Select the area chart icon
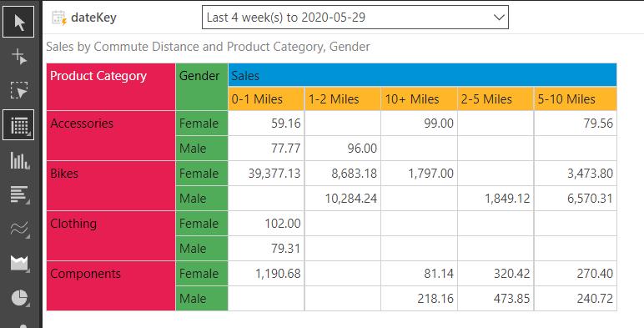This screenshot has height=328, width=644. 19,264
